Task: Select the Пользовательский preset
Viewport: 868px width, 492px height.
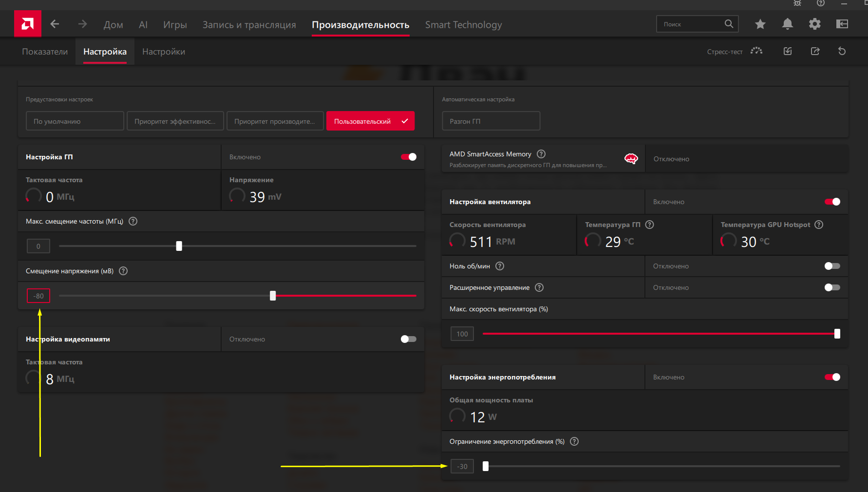Action: click(370, 121)
